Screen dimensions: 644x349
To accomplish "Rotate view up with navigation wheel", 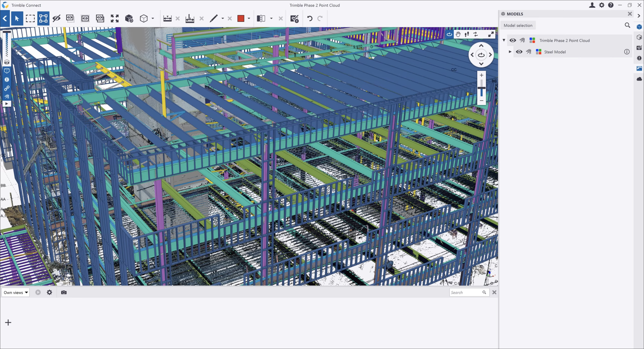I will 481,46.
